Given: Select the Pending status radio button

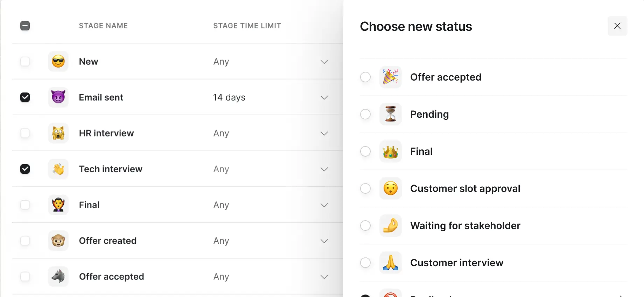Looking at the screenshot, I should pos(365,114).
